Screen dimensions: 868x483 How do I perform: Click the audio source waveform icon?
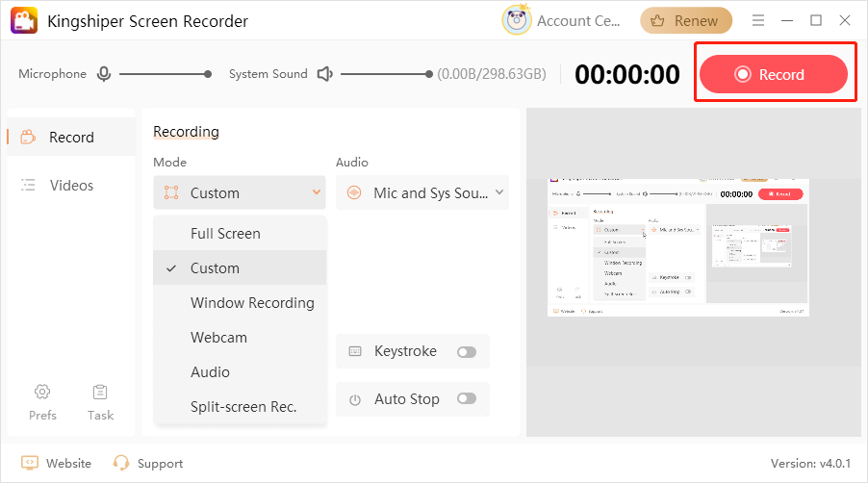[354, 192]
